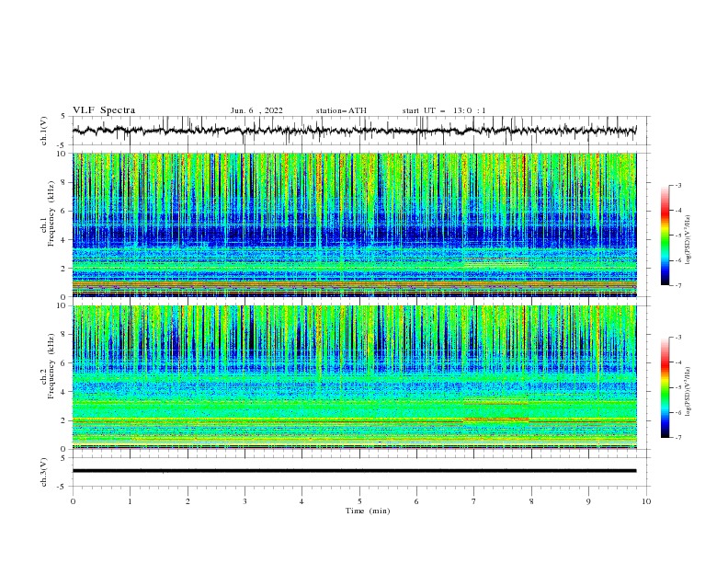Click the time axis tick label "5"
The height and width of the screenshot is (563, 728).
359,501
